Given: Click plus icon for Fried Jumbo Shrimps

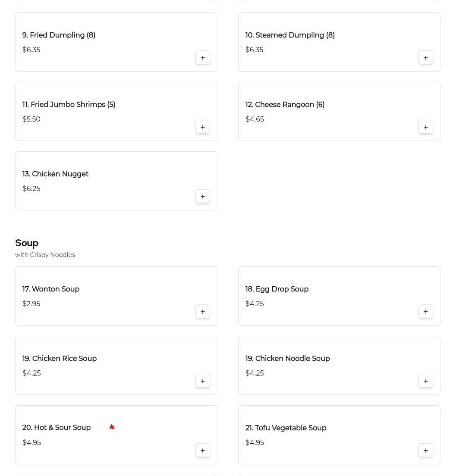Looking at the screenshot, I should [x=202, y=127].
